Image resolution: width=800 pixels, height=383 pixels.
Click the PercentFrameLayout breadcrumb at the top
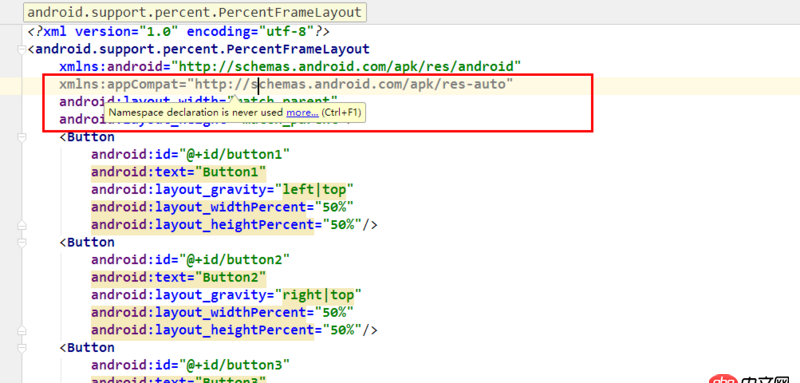pyautogui.click(x=194, y=12)
